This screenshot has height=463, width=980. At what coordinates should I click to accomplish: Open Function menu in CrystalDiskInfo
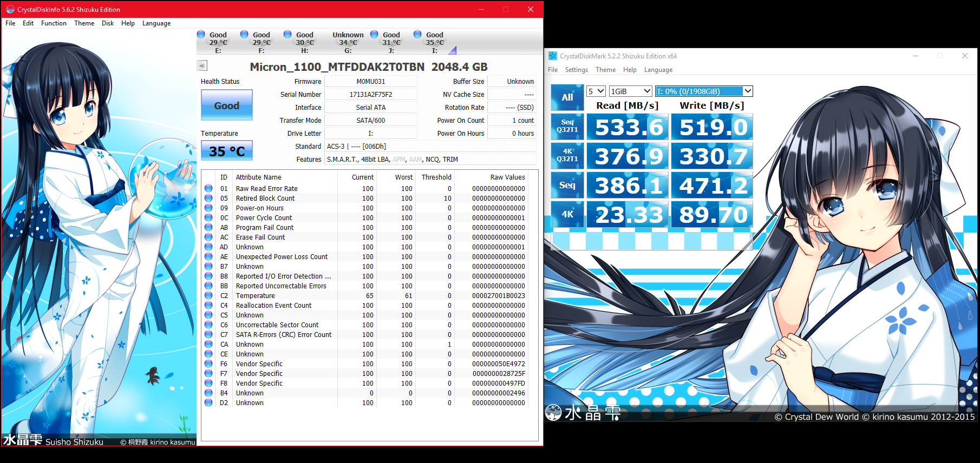click(54, 23)
